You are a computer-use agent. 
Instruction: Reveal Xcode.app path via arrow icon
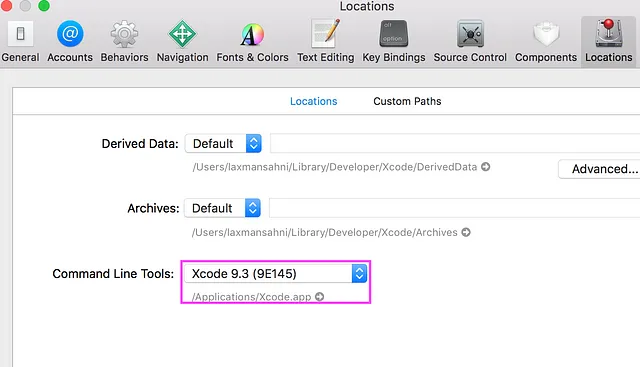point(320,296)
